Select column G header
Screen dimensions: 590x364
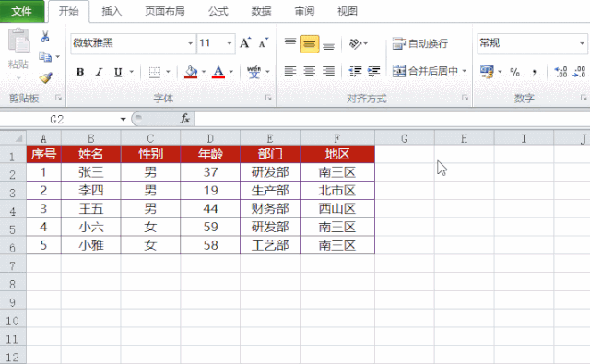[x=405, y=138]
